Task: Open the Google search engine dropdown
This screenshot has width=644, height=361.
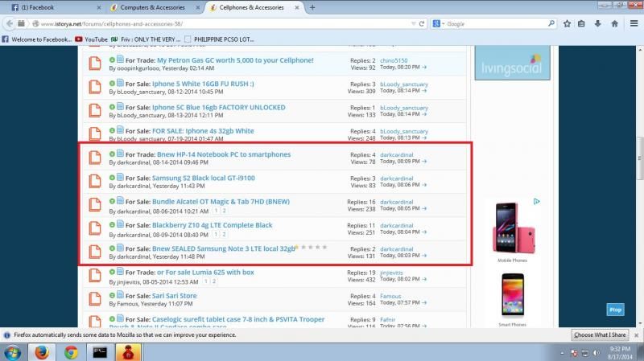Action: 438,24
